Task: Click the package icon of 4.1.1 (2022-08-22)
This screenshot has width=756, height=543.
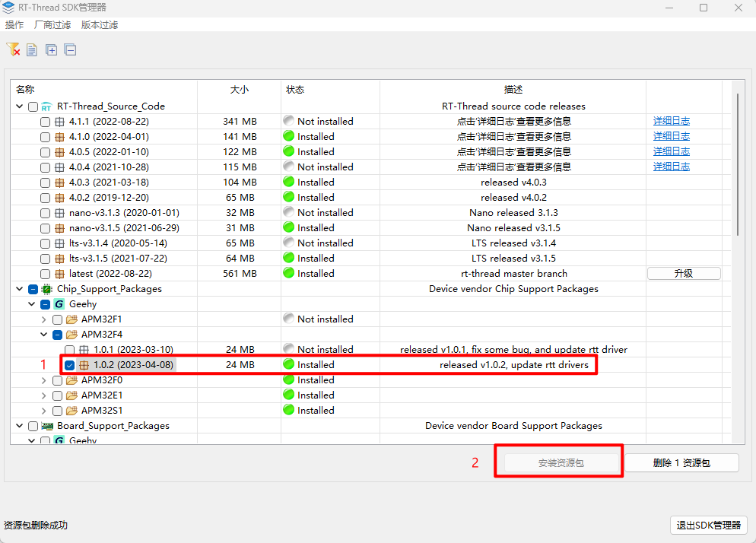Action: coord(60,122)
